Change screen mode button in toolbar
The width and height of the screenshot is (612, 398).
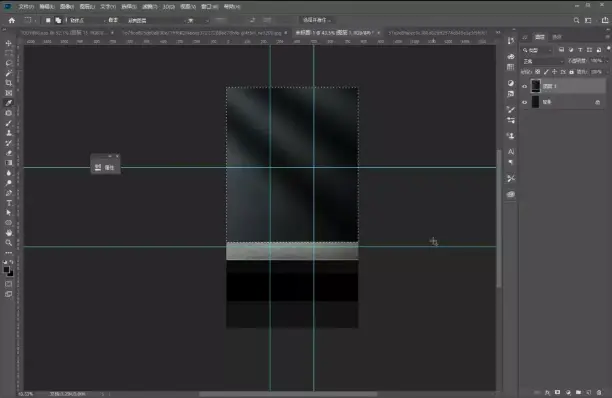coord(9,294)
